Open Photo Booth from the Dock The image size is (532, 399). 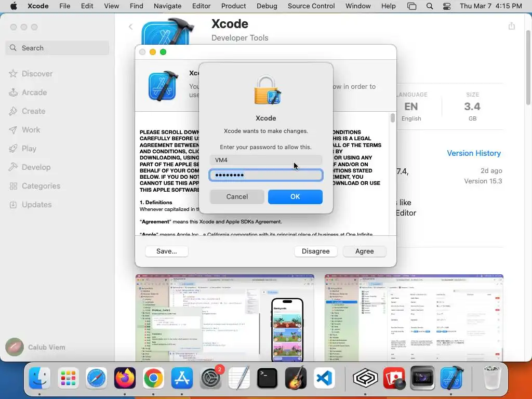pos(394,378)
